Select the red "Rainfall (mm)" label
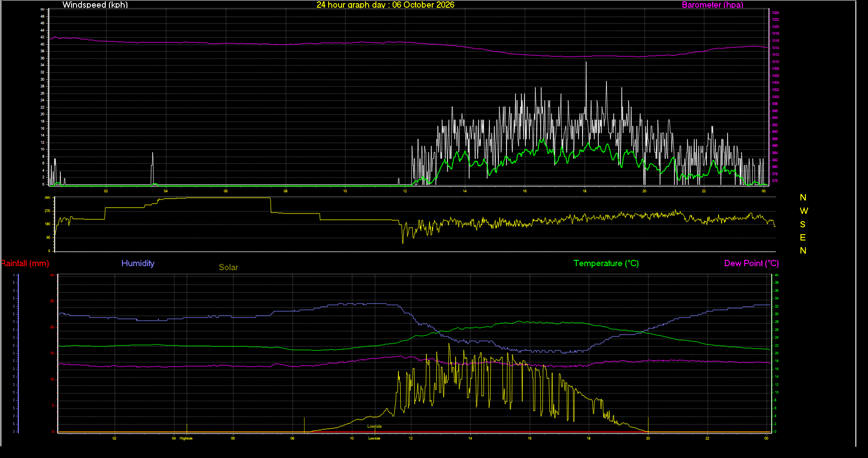This screenshot has height=458, width=868. [x=25, y=263]
